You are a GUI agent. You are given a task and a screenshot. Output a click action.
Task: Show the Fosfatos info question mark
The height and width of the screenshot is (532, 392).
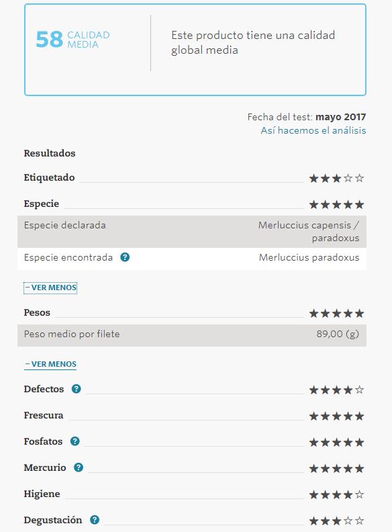click(x=75, y=441)
